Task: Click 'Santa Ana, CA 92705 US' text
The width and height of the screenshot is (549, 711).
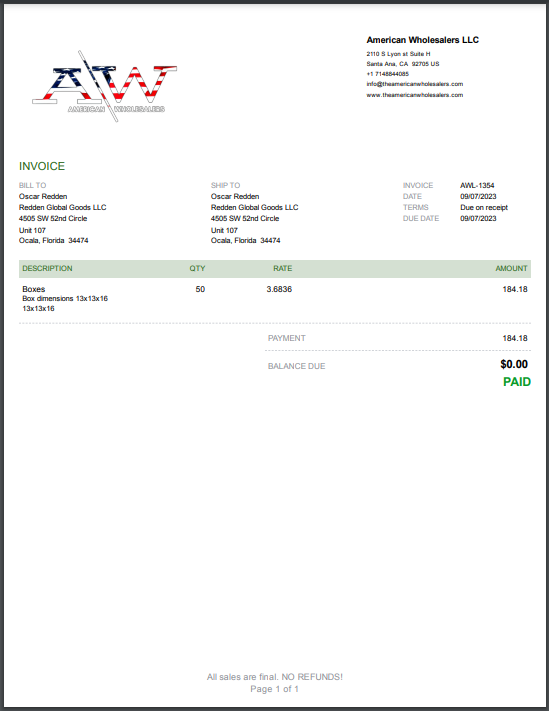Action: coord(403,64)
